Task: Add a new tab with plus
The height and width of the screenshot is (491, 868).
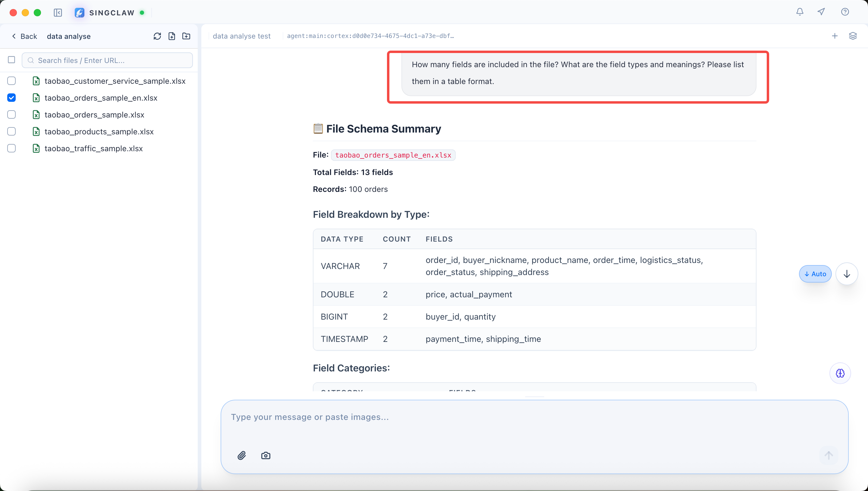Action: point(835,36)
